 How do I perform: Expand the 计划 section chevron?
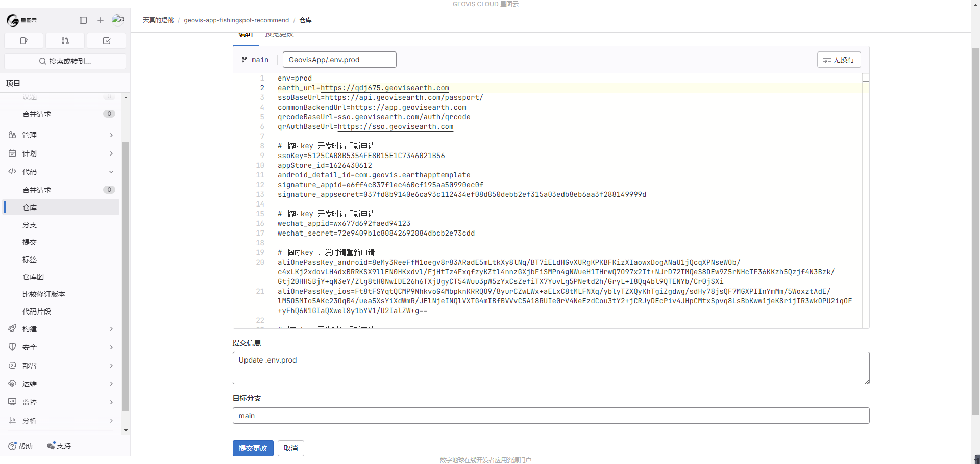111,153
